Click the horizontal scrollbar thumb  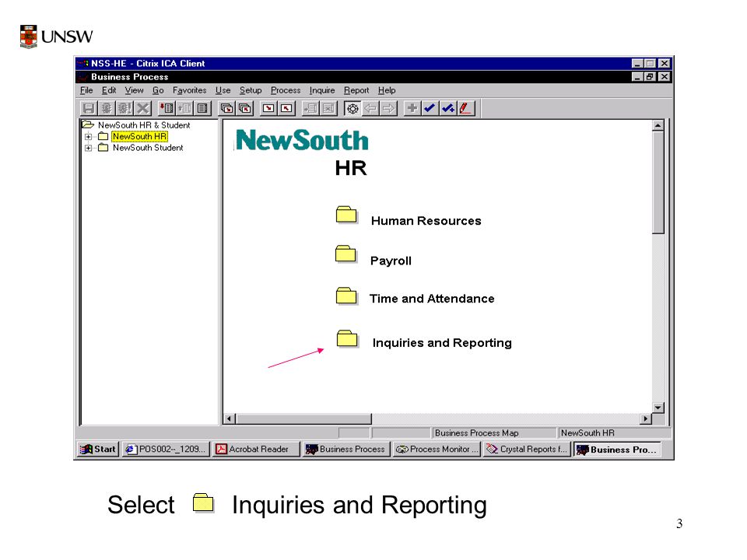pos(304,418)
